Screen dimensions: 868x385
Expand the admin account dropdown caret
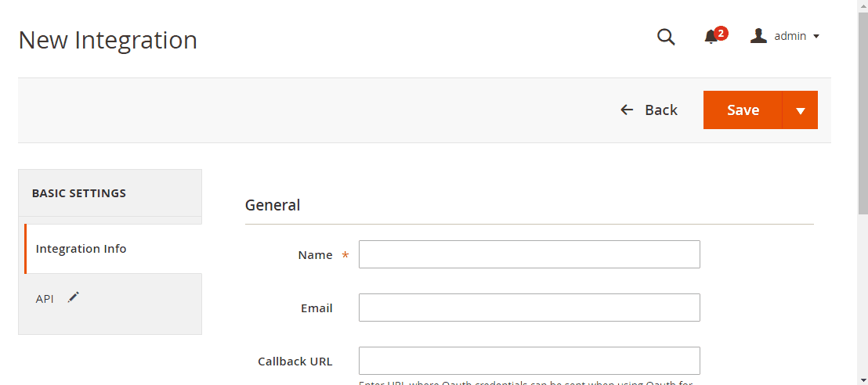(816, 37)
